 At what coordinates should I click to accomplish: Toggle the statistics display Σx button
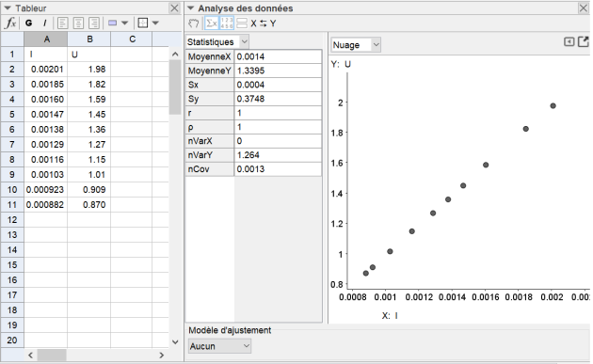pyautogui.click(x=211, y=24)
